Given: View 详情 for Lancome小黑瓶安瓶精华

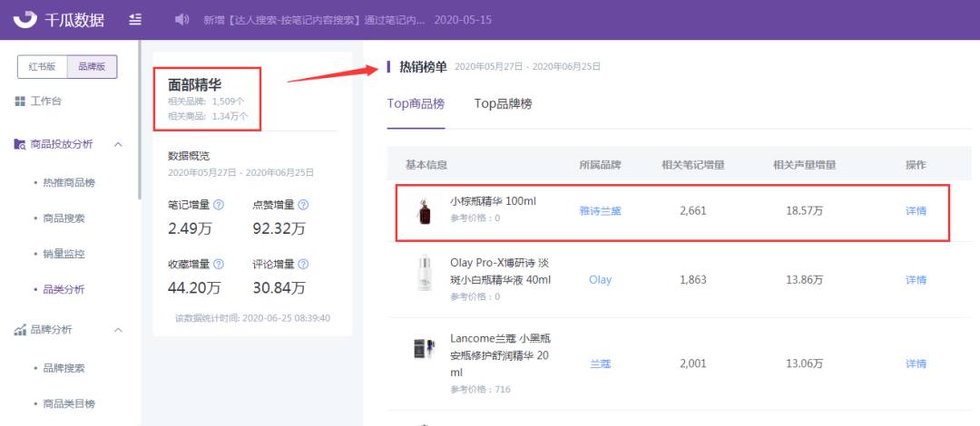Looking at the screenshot, I should click(916, 363).
